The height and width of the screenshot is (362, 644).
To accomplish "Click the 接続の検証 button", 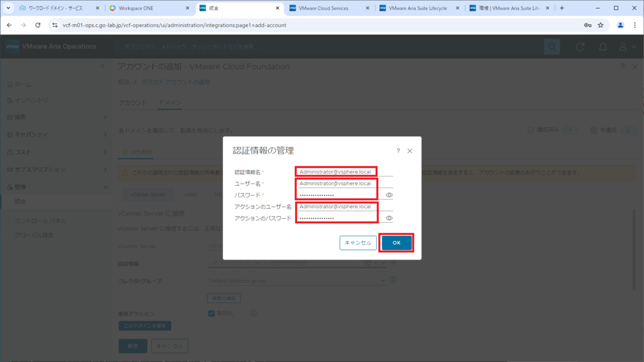I will click(x=224, y=298).
